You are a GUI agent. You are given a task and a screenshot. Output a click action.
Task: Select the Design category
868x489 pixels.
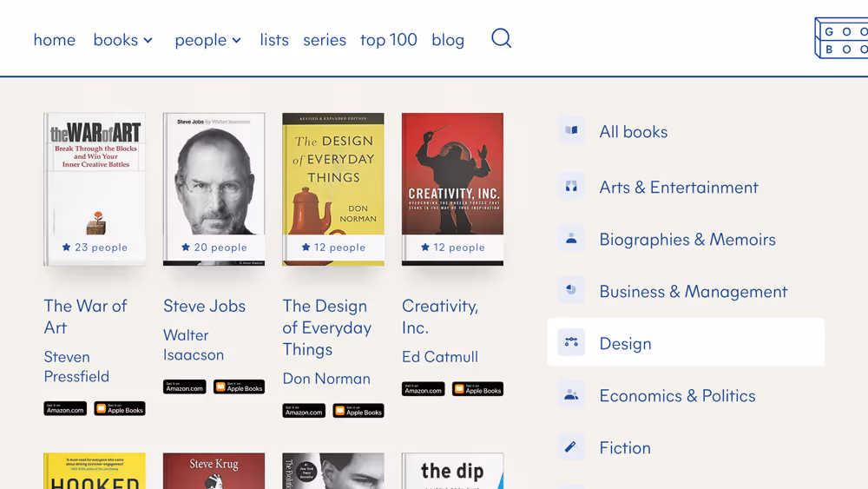point(686,342)
